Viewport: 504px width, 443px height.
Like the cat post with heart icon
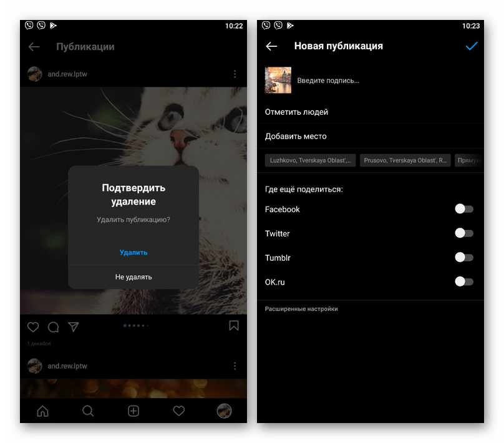33,327
